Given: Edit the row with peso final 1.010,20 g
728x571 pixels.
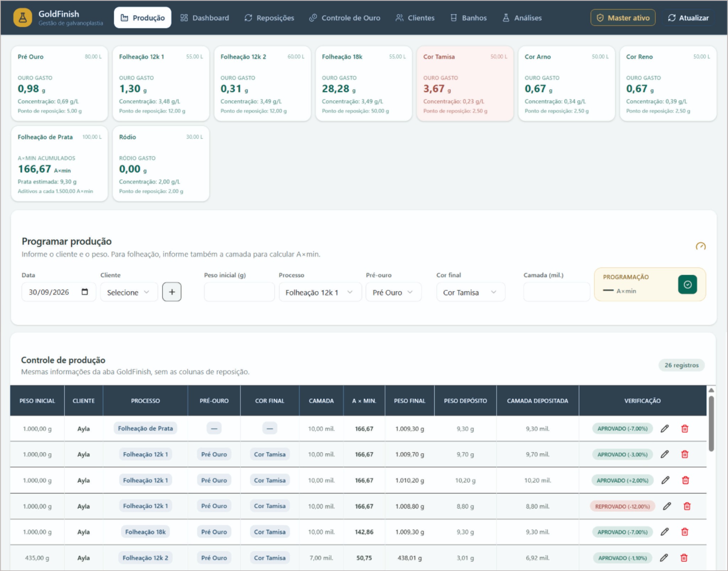Looking at the screenshot, I should point(665,480).
